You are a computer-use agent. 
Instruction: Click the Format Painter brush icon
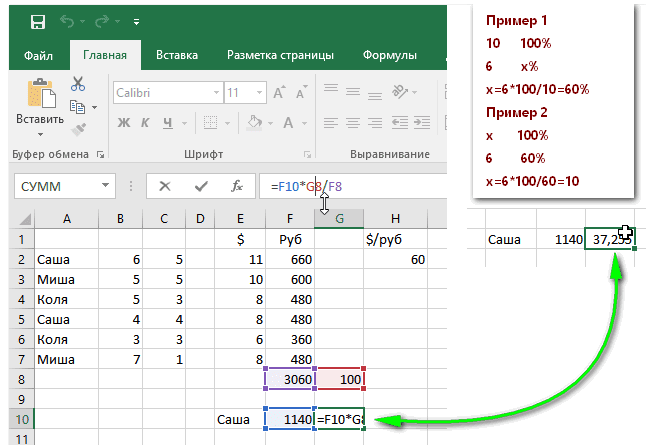point(78,130)
